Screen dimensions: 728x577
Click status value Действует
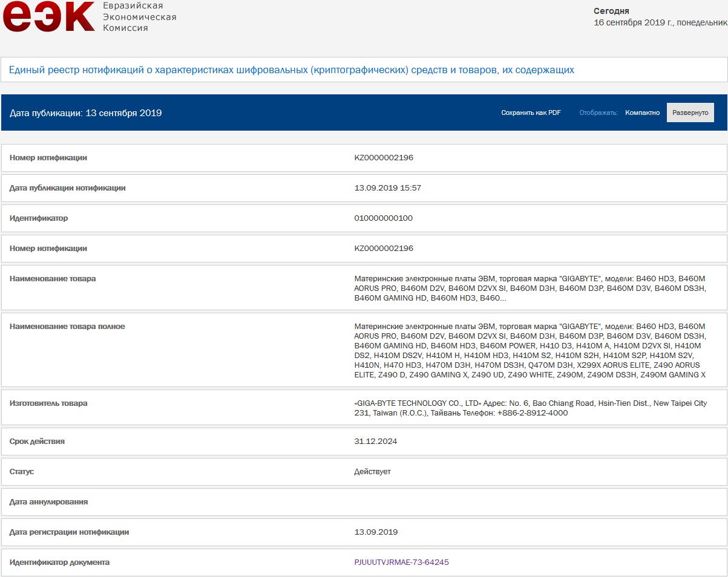pyautogui.click(x=372, y=472)
